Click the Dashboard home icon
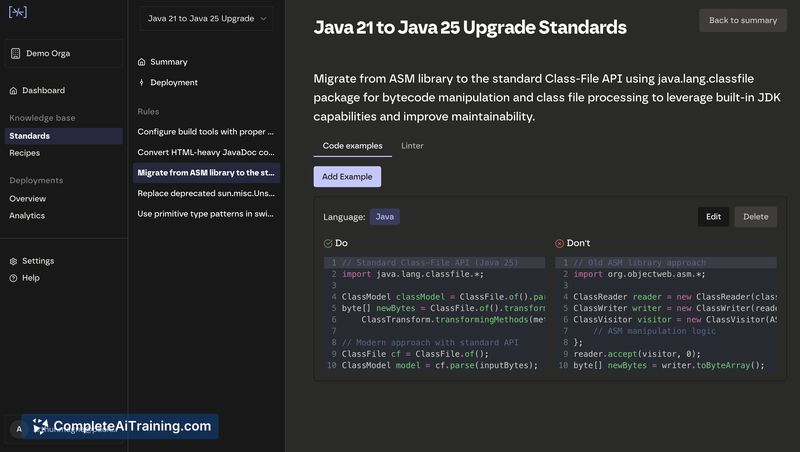The width and height of the screenshot is (800, 452). coord(13,91)
